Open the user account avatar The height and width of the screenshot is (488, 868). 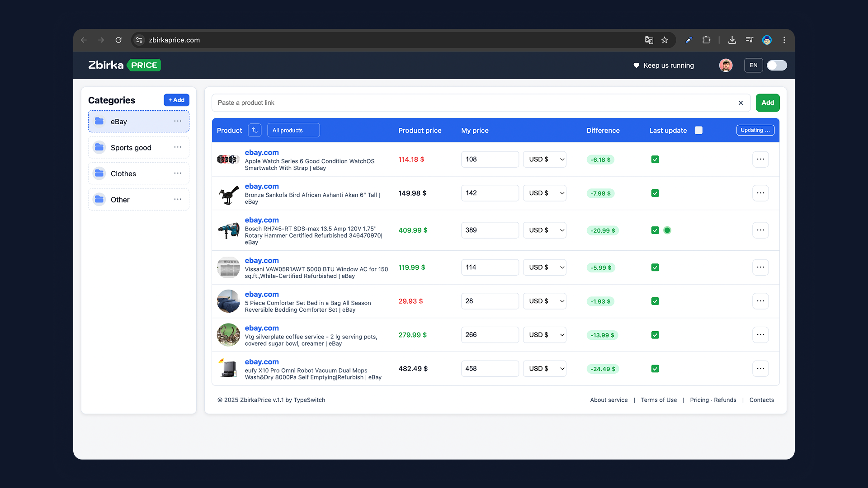726,66
